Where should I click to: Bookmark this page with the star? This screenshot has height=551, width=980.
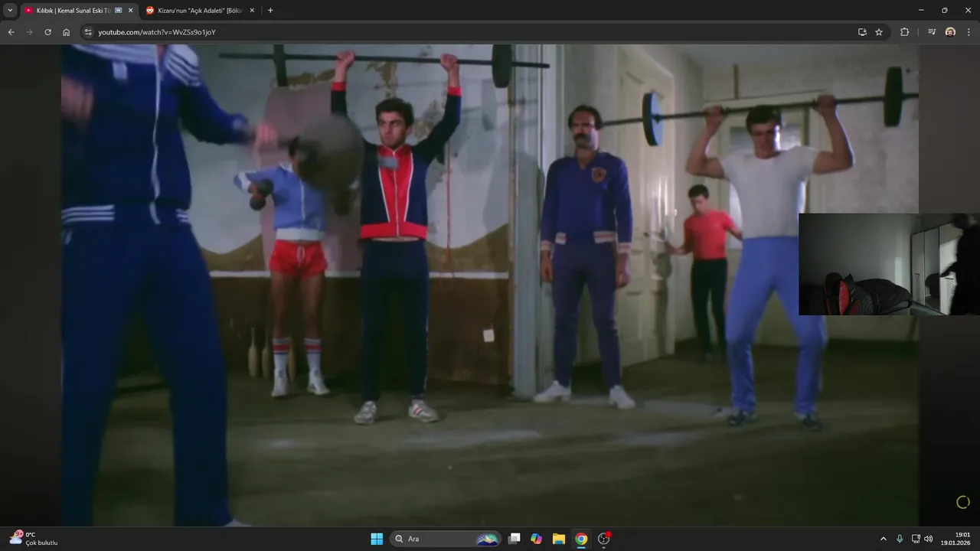[x=879, y=32]
